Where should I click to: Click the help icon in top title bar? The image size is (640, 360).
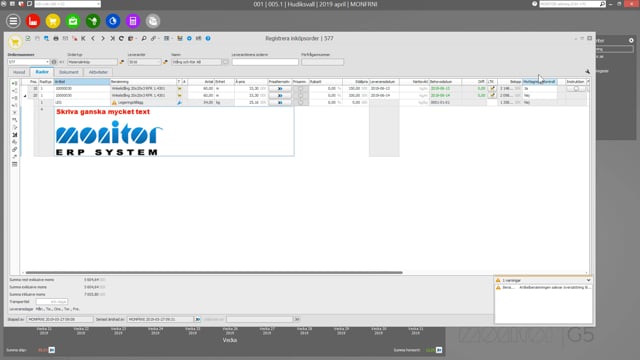(x=535, y=4)
